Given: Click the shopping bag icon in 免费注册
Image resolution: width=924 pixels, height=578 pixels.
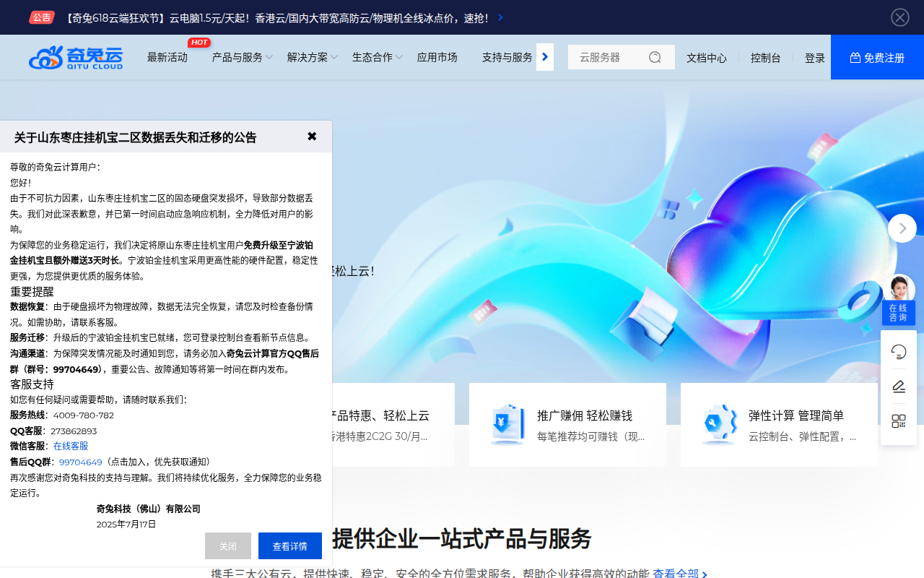Looking at the screenshot, I should 855,58.
